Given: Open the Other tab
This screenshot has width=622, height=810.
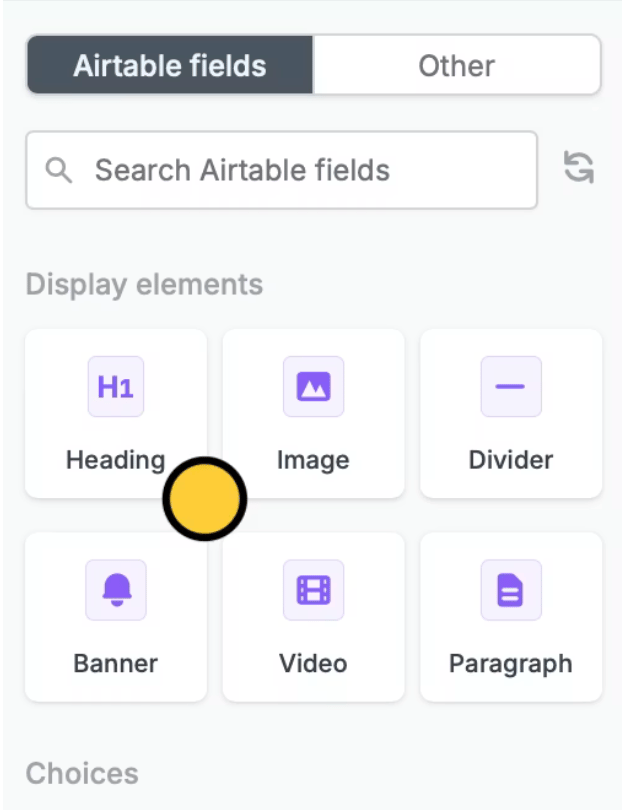Looking at the screenshot, I should point(457,65).
